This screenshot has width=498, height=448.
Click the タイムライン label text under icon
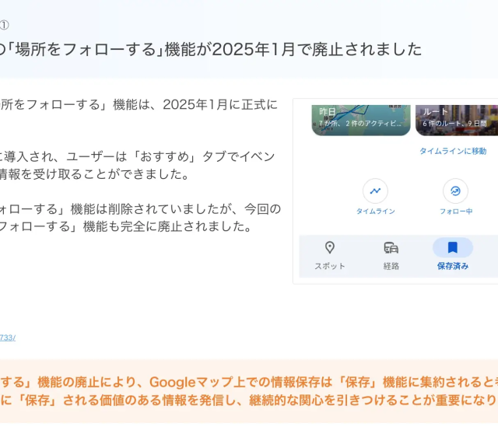375,212
